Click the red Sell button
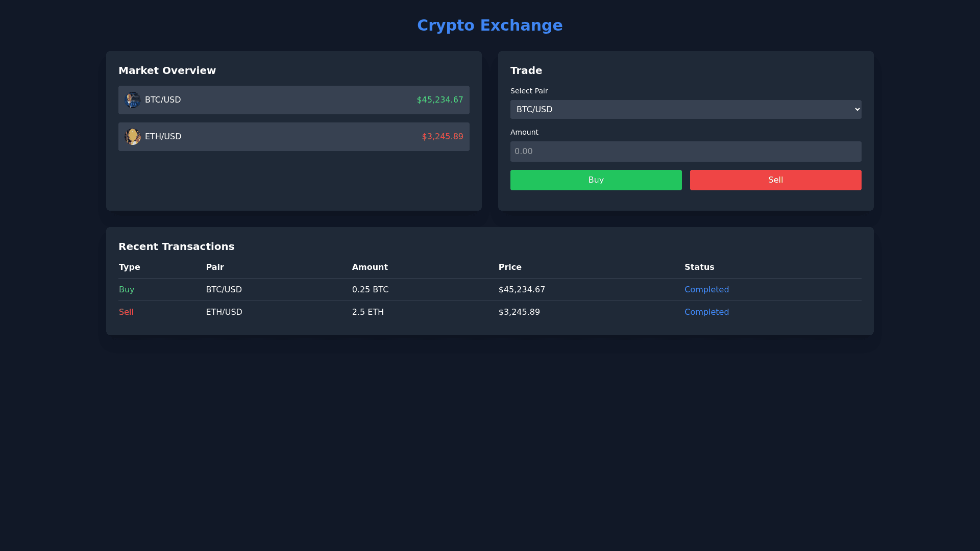Viewport: 980px width, 551px height. click(775, 180)
